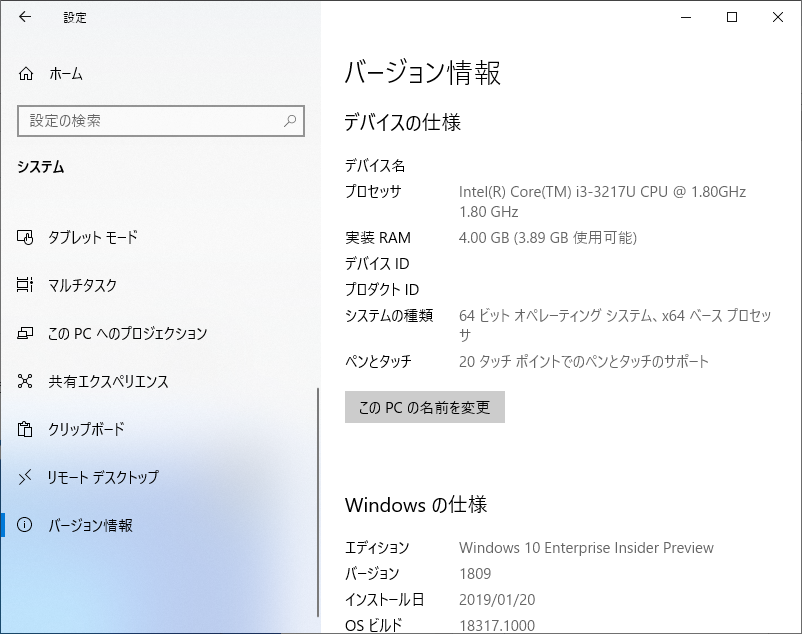
Task: Click the デバイス ID label
Action: (x=377, y=264)
